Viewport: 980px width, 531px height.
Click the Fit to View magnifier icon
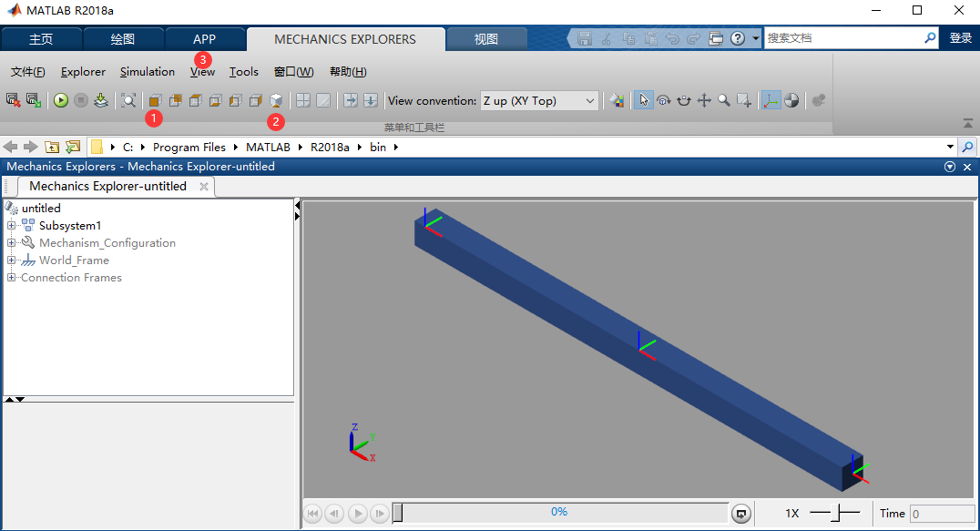pos(128,100)
